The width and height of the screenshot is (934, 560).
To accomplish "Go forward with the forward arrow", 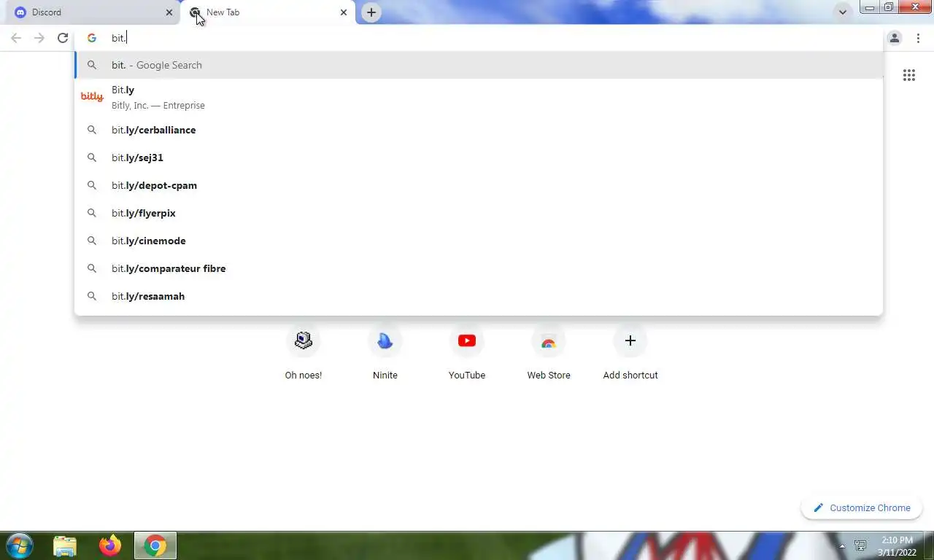I will point(39,38).
